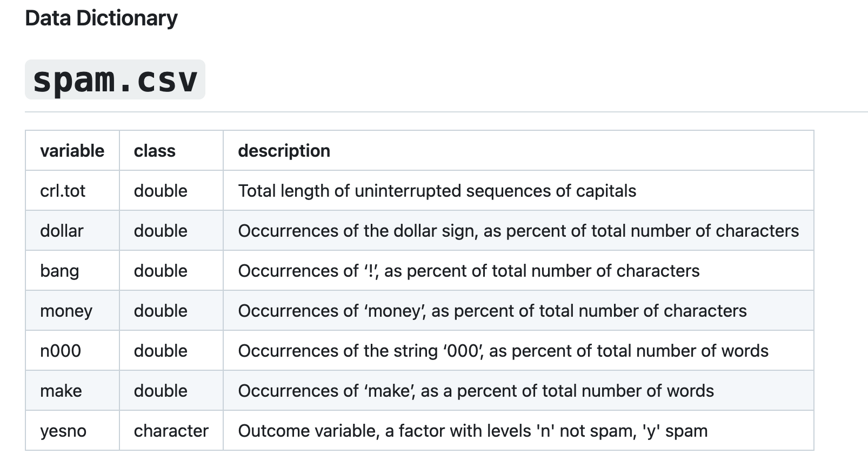Click the bang variable cell

point(59,271)
